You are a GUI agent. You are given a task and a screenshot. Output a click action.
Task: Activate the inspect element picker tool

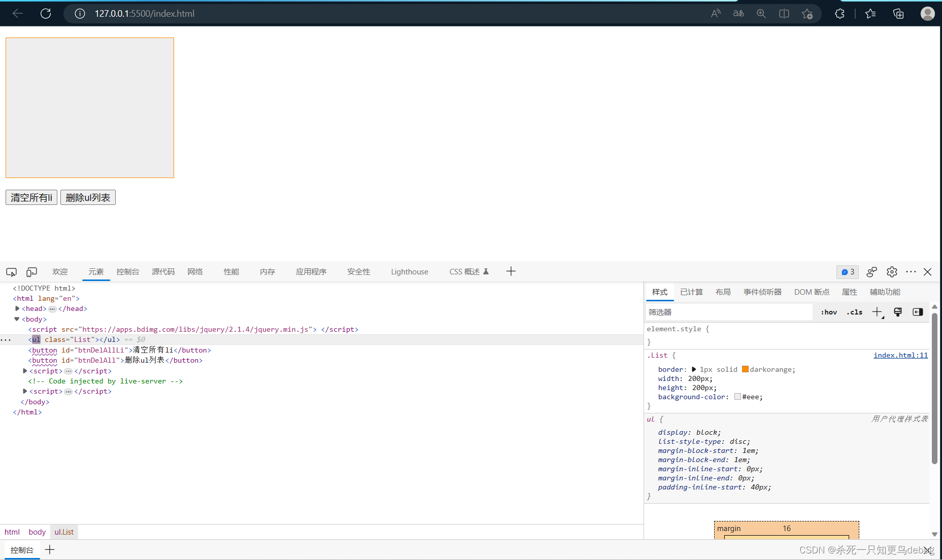coord(11,272)
